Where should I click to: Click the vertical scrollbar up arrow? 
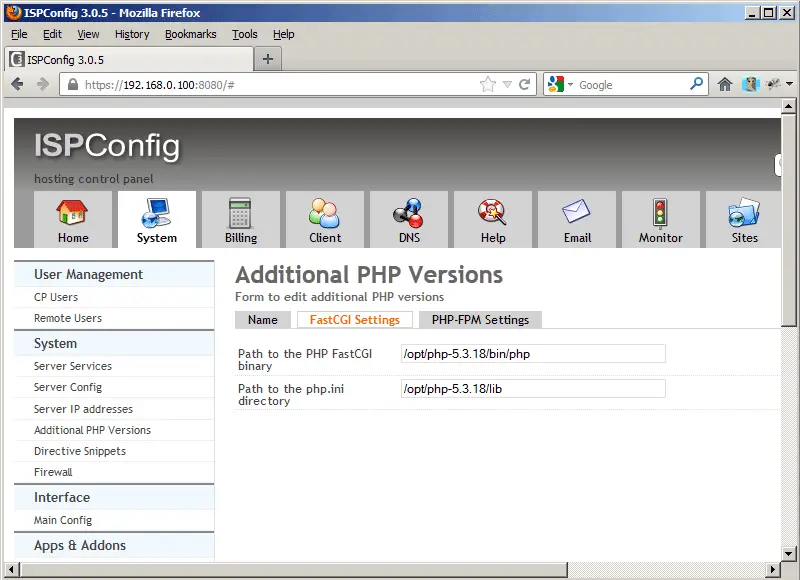788,107
